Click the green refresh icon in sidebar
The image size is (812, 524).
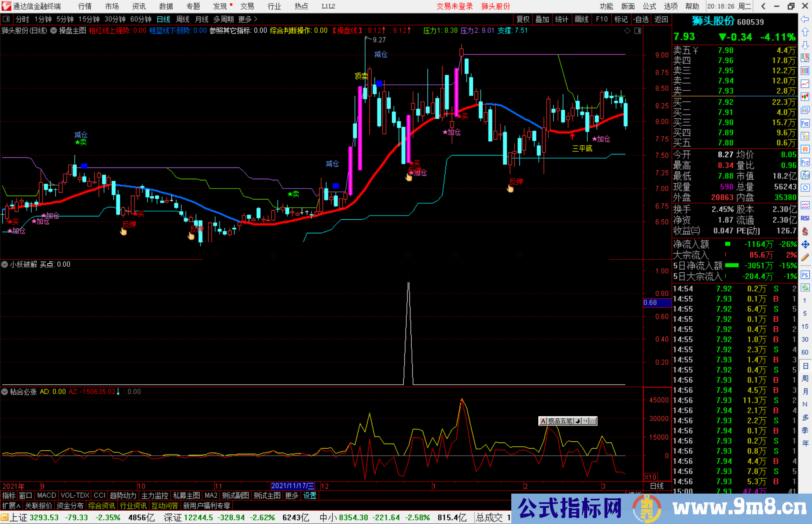pyautogui.click(x=805, y=288)
